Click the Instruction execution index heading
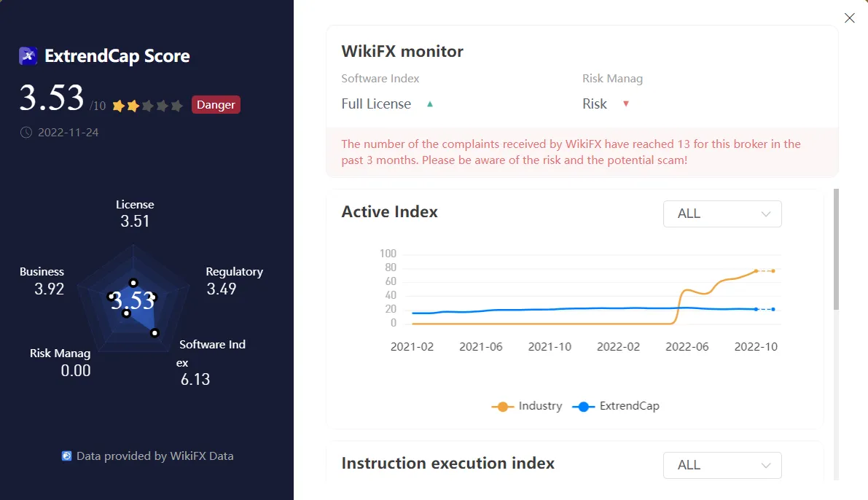 coord(447,464)
